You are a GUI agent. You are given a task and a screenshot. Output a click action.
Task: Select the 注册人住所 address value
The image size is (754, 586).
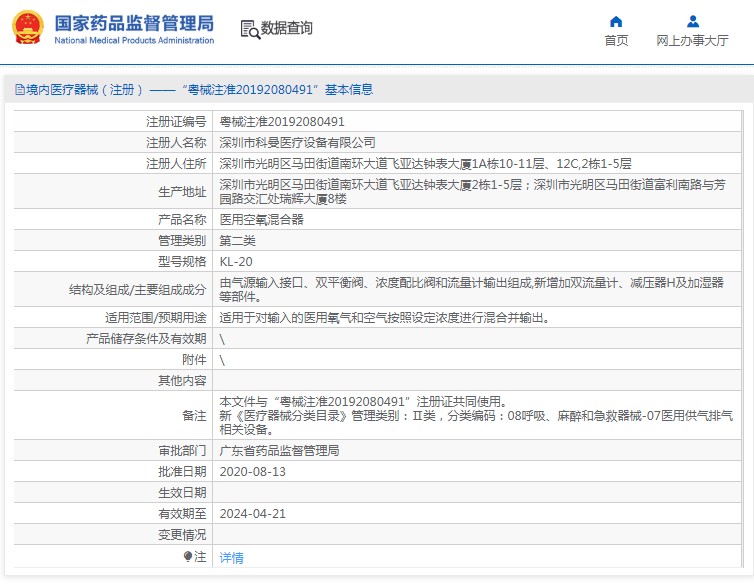pos(425,164)
